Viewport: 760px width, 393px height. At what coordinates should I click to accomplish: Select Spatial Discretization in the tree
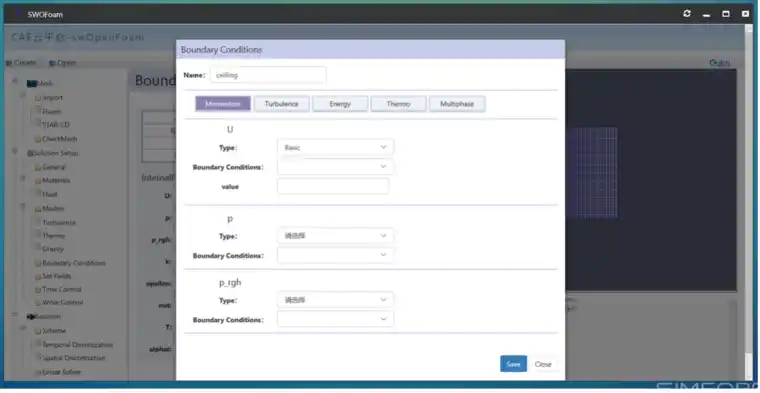tap(75, 358)
